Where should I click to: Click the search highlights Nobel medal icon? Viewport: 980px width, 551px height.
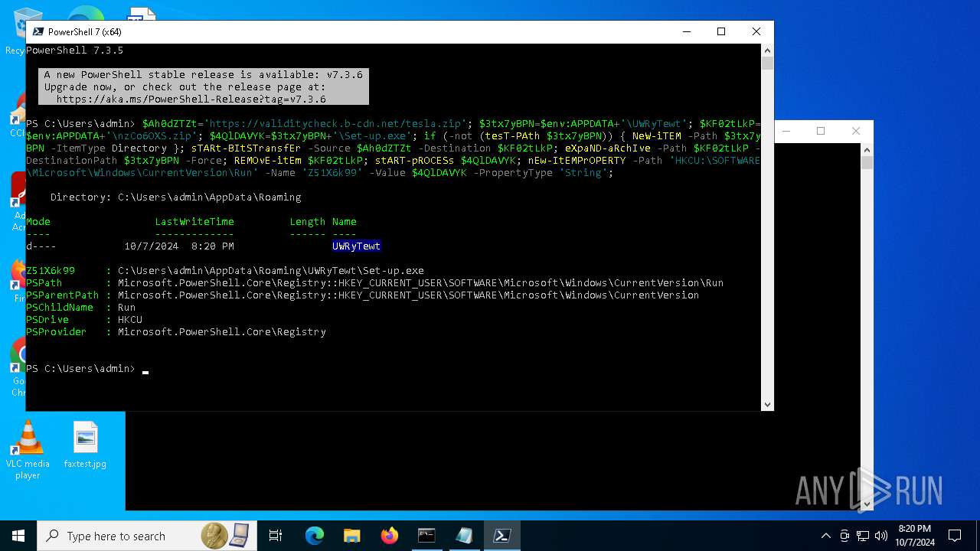214,536
